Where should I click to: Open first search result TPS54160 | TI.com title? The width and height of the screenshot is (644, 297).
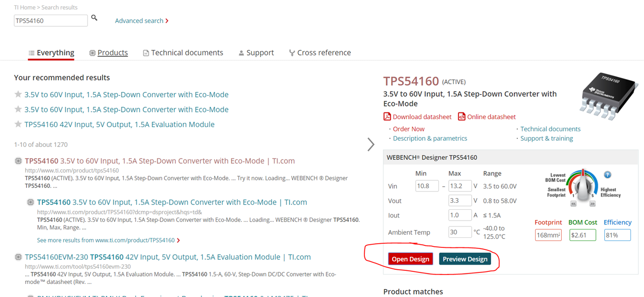(160, 161)
